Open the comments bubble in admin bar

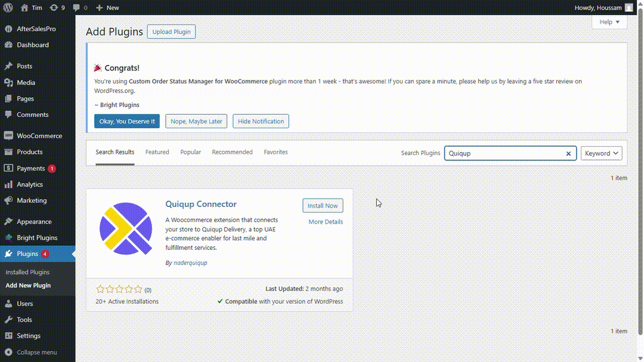coord(76,7)
